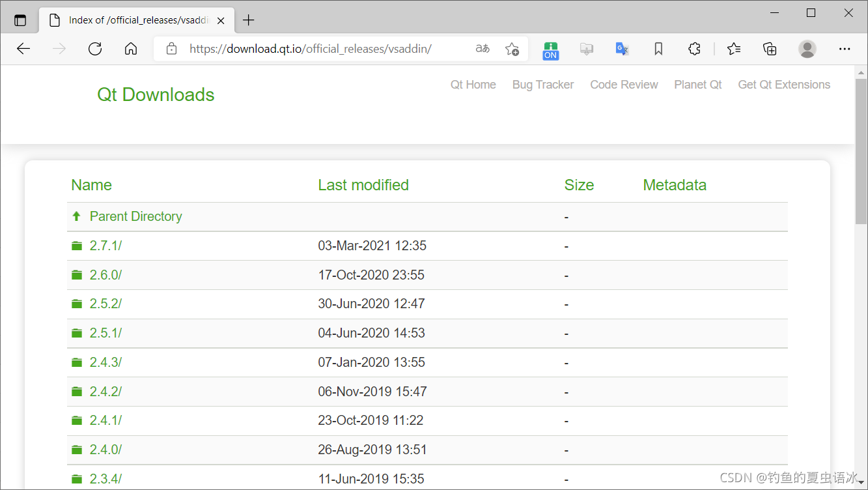Image resolution: width=868 pixels, height=490 pixels.
Task: Click folder icon beside 2.5.1/
Action: pos(77,333)
